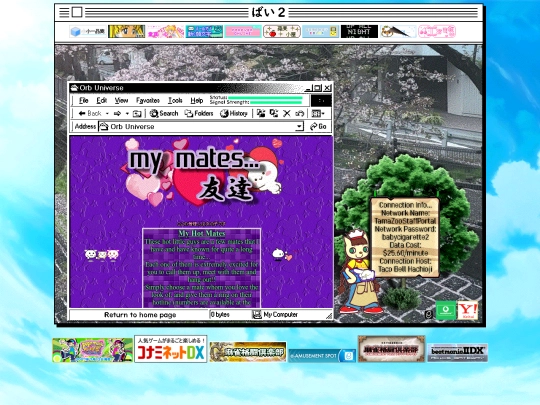Viewport: 540px width, 405px height.
Task: Open the framed brown mahjong banner
Action: 392,349
